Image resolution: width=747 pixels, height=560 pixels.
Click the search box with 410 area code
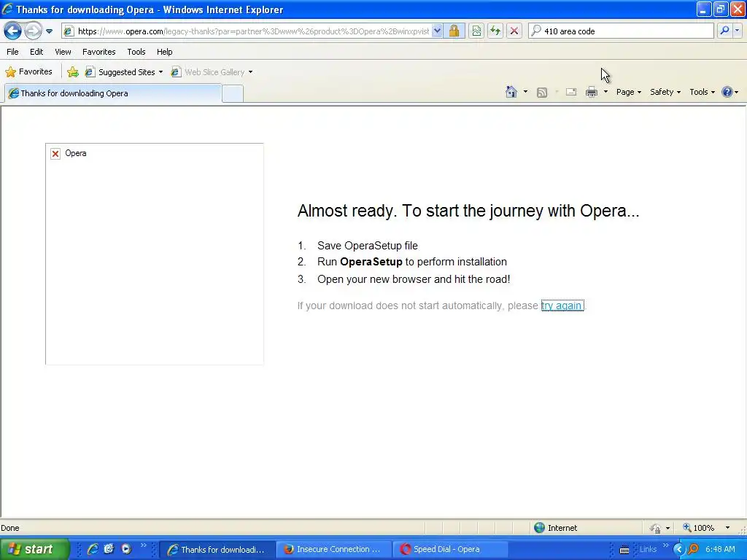tap(620, 31)
